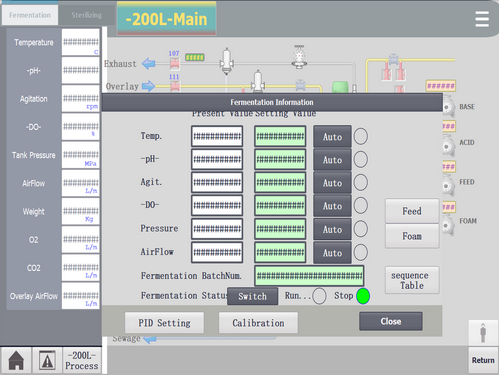The image size is (499, 375).
Task: Click the sidebar Overlay AirFlow value box
Action: (x=81, y=296)
